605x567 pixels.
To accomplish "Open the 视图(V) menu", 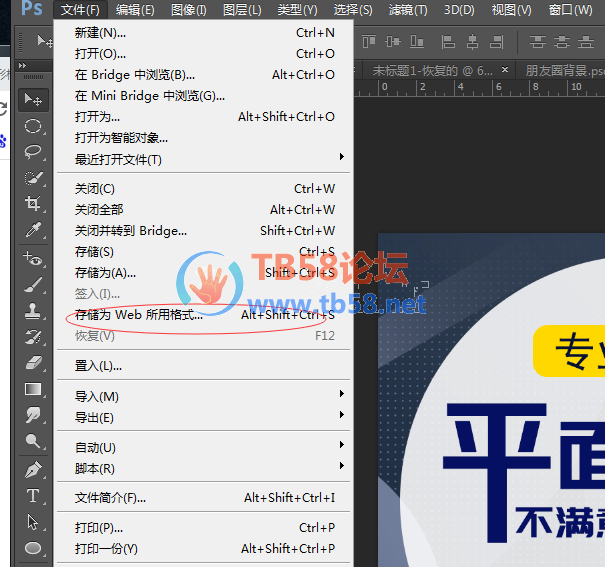I will tap(511, 9).
